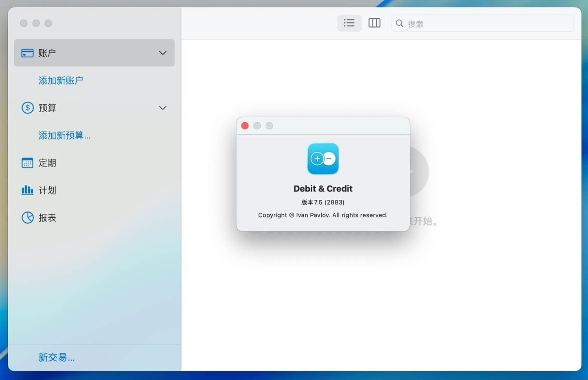
Task: Click the 定期 calendar icon
Action: coord(27,163)
